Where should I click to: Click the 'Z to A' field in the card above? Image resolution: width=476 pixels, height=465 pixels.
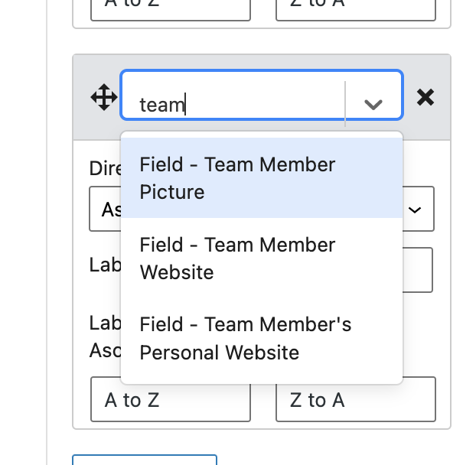pos(356,10)
